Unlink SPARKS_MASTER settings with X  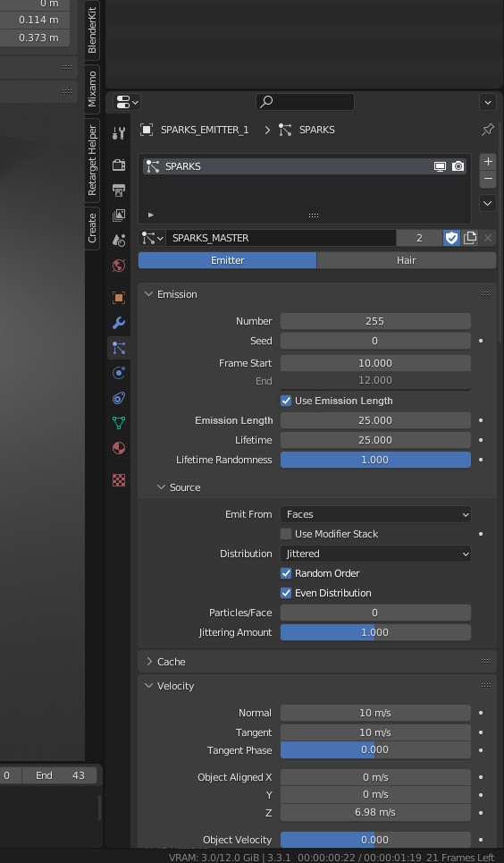coord(488,238)
